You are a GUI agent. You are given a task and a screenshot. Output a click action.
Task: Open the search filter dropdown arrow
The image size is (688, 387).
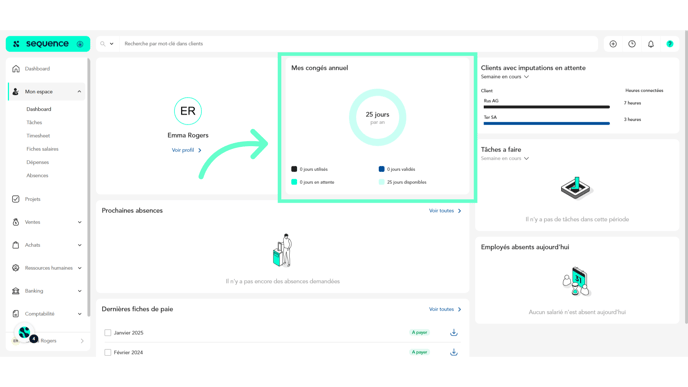[111, 44]
